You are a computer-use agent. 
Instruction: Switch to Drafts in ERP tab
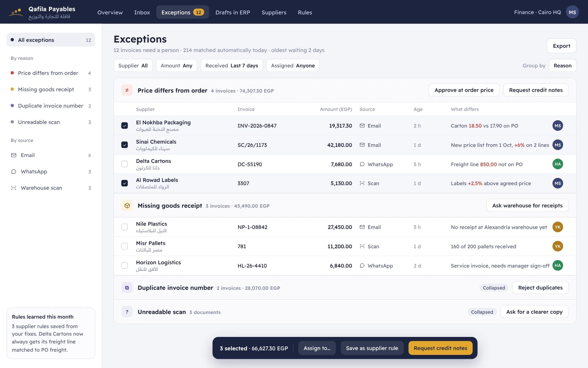click(233, 12)
